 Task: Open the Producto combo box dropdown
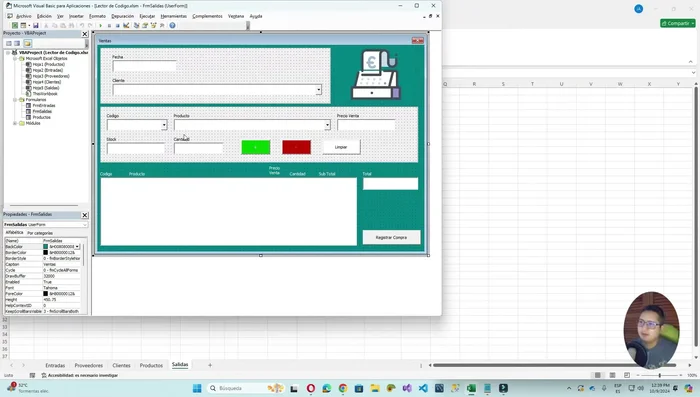pos(327,125)
